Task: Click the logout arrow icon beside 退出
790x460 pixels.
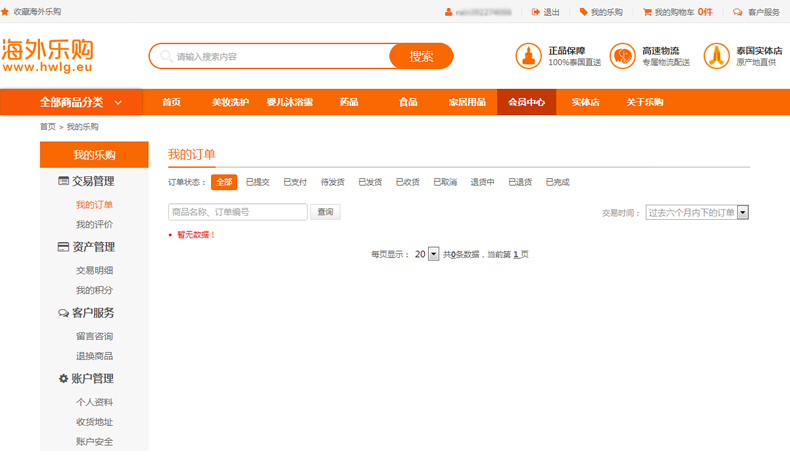Action: coord(534,12)
